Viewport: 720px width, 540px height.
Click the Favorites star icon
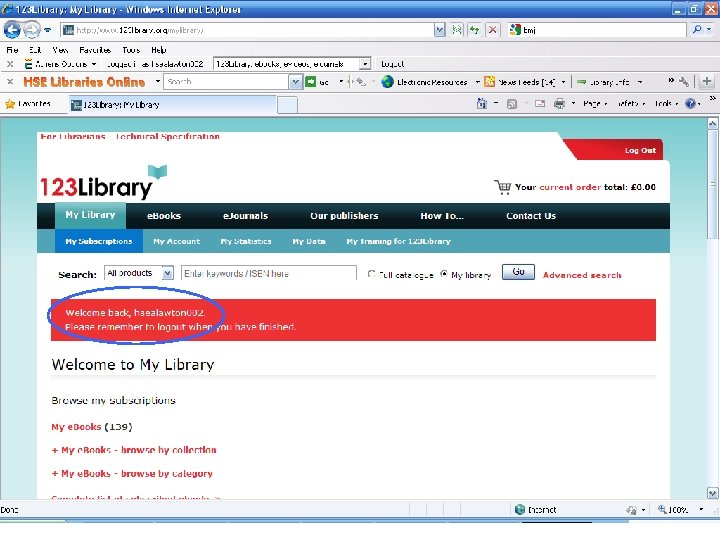[10, 104]
